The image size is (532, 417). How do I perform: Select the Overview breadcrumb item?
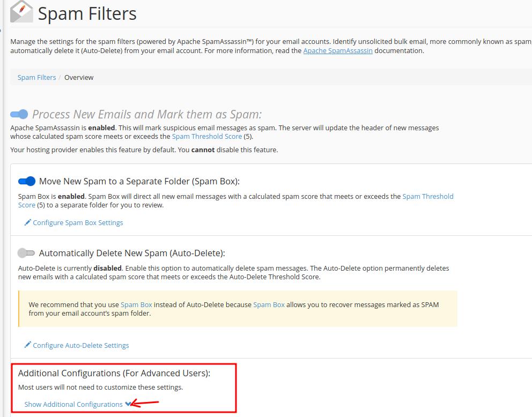click(x=79, y=77)
